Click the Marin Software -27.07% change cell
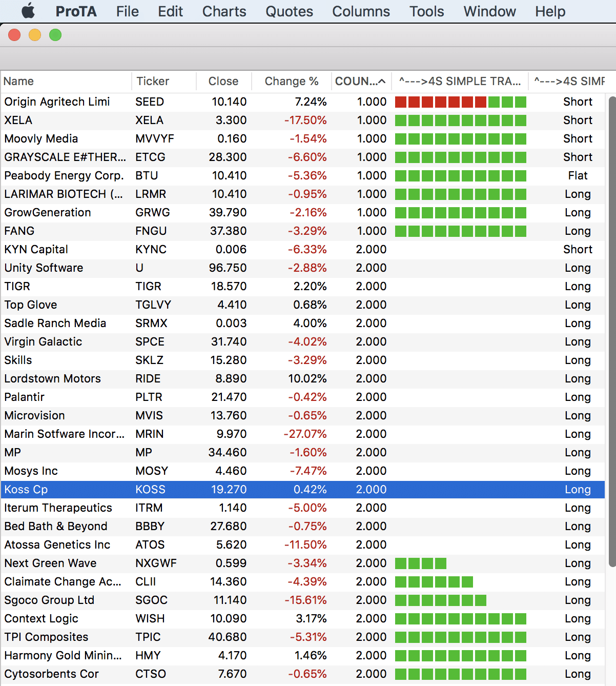 [x=305, y=434]
